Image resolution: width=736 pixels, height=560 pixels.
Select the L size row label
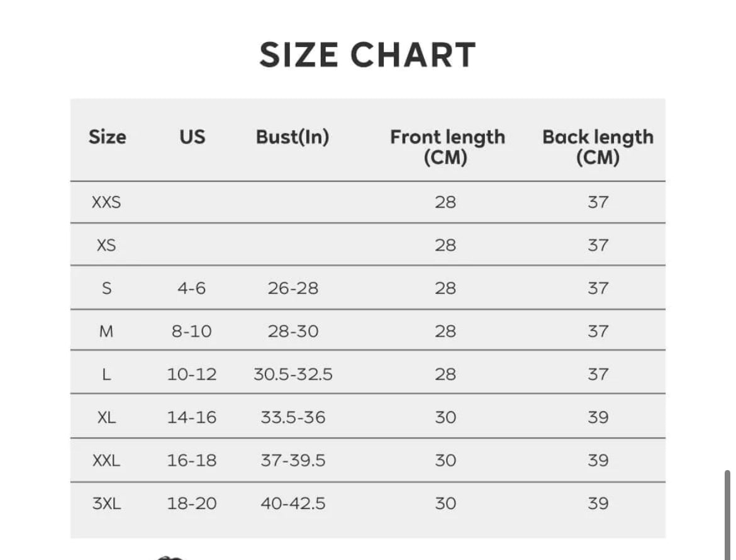pos(106,374)
